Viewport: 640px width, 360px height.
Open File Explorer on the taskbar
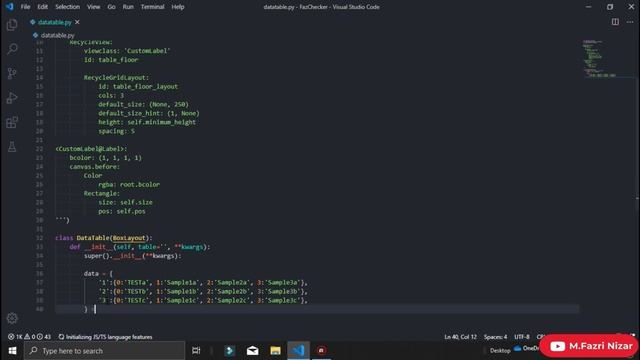[275, 351]
